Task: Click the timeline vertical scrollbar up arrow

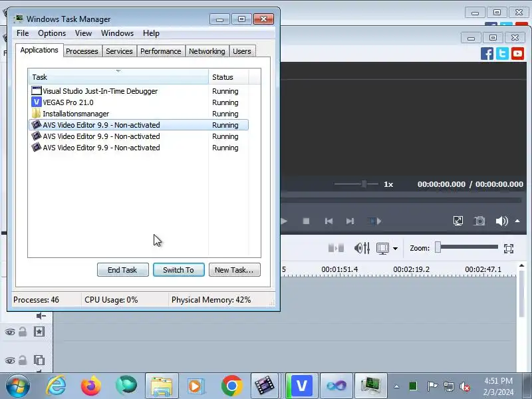Action: [522, 265]
